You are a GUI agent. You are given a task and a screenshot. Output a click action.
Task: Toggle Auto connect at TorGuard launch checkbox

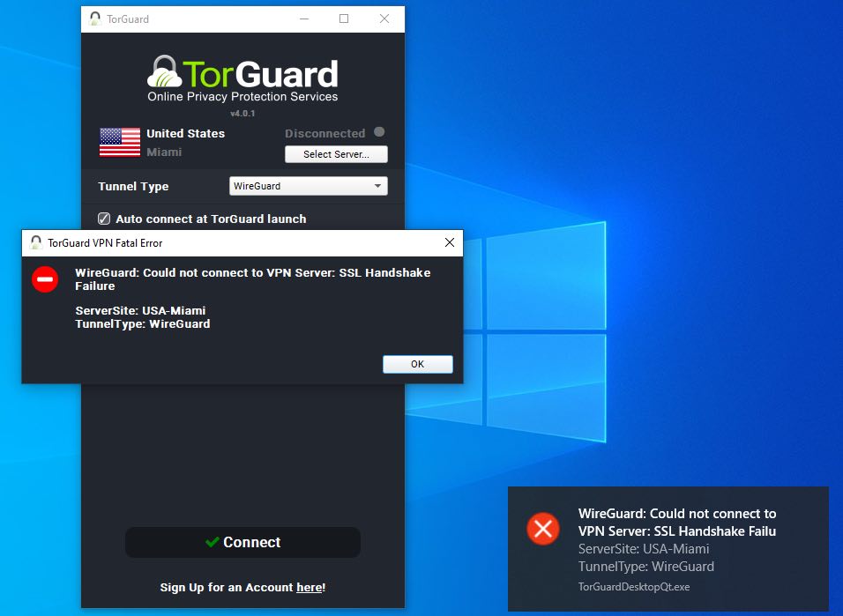(x=104, y=219)
